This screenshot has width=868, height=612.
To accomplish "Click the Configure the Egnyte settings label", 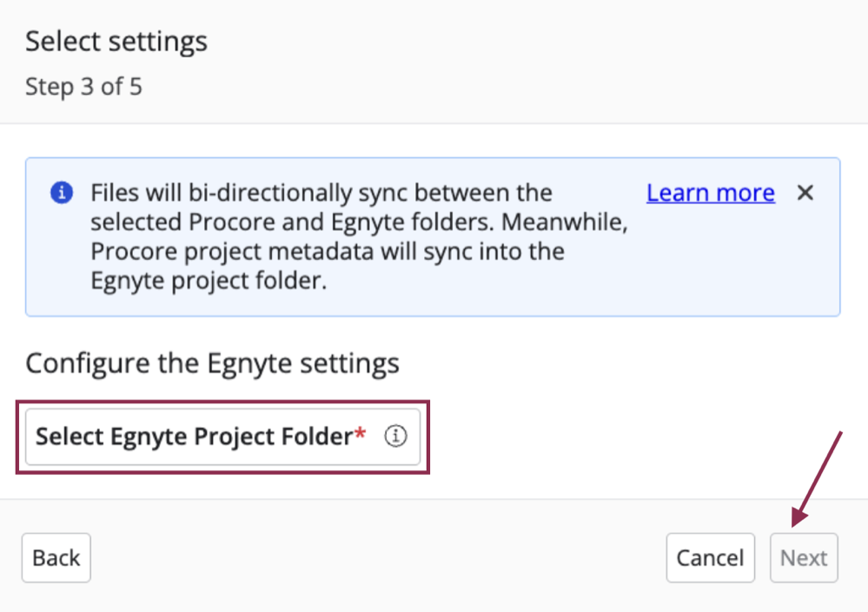I will pos(214,363).
